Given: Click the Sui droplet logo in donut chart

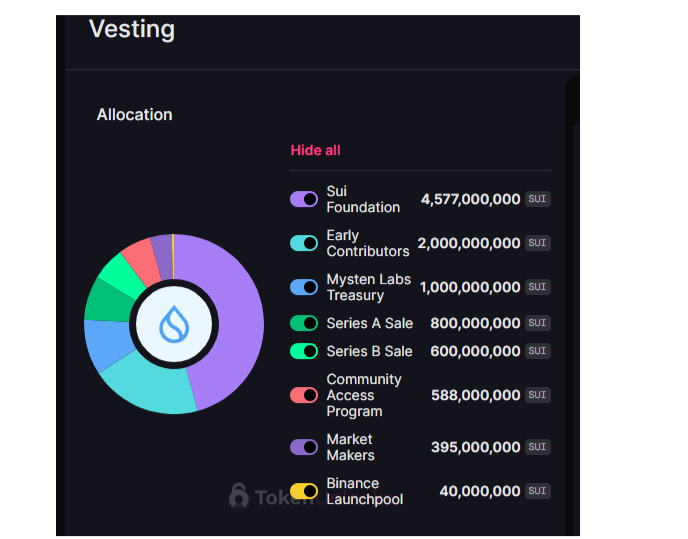Looking at the screenshot, I should point(174,324).
